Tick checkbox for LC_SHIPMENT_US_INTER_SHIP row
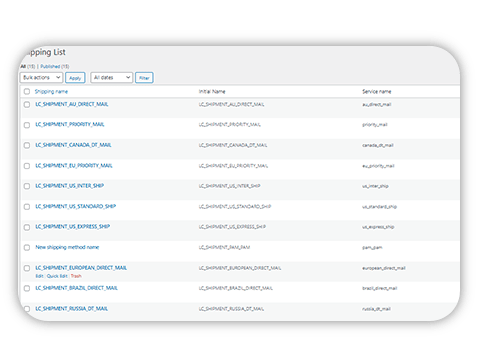The image size is (480, 362). click(27, 186)
